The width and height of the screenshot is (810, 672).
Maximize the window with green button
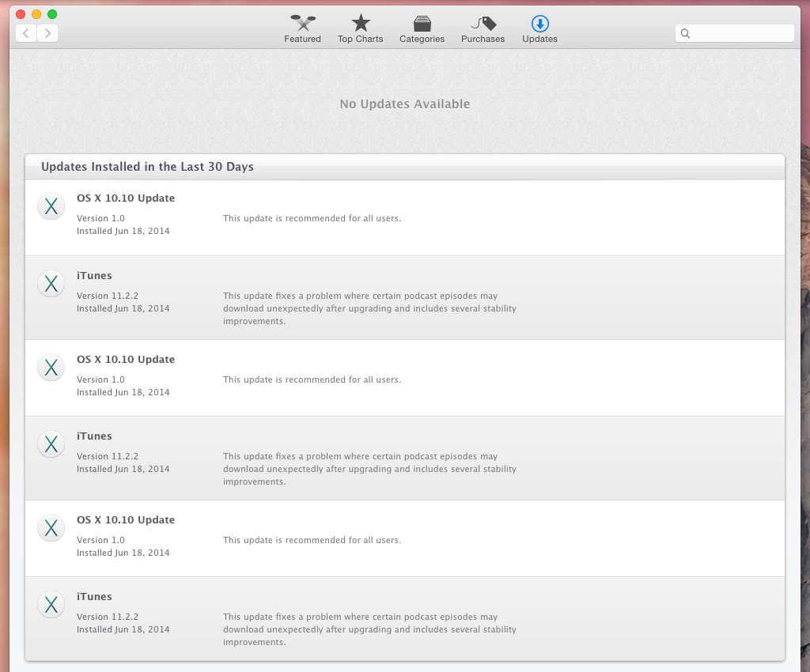tap(52, 14)
